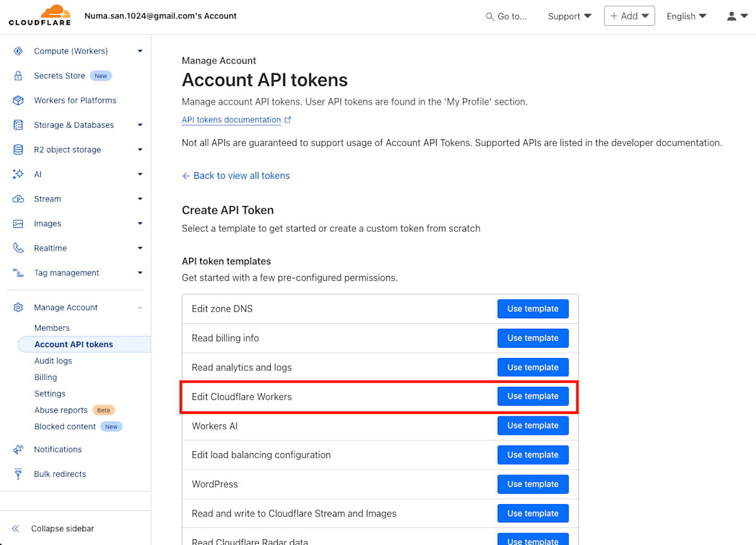
Task: Open the Support dropdown menu
Action: click(570, 16)
